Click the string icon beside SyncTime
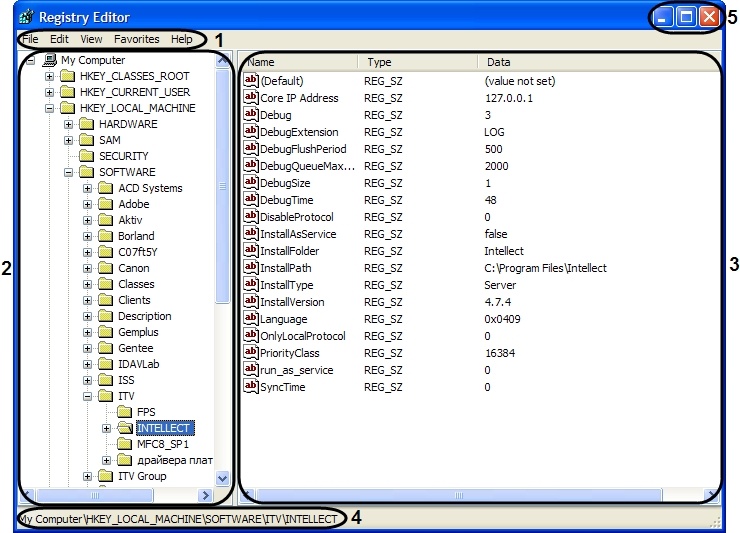 click(x=251, y=386)
